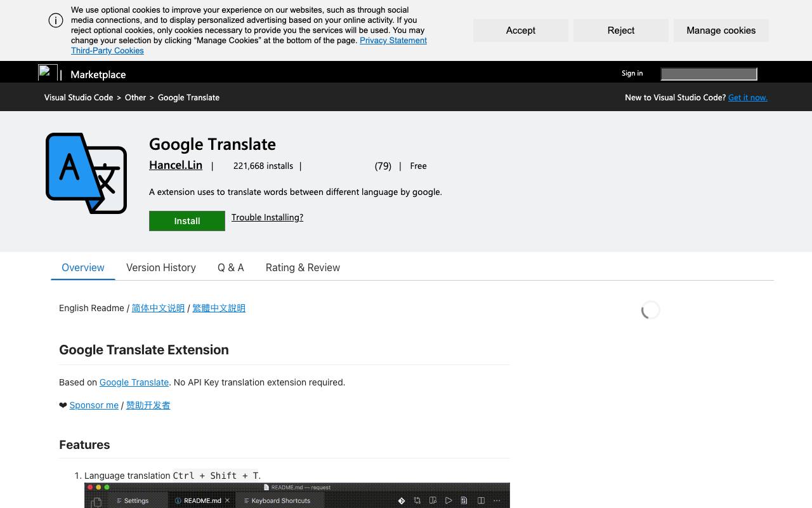
Task: Install the Google Translate extension
Action: coord(187,221)
